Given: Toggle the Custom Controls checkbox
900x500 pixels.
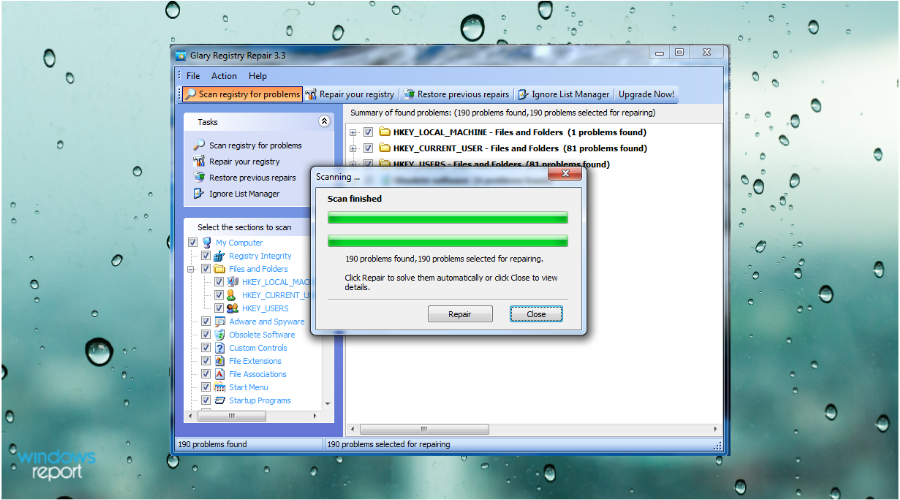Looking at the screenshot, I should pos(205,348).
